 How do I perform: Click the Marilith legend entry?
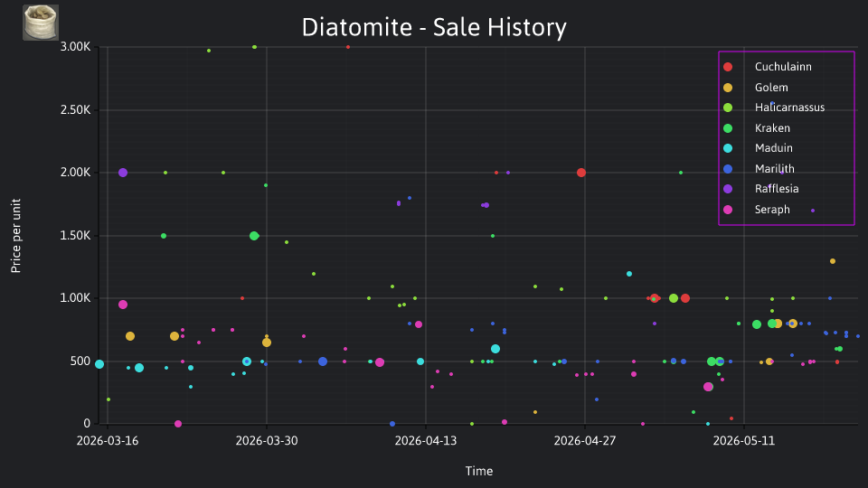[775, 169]
